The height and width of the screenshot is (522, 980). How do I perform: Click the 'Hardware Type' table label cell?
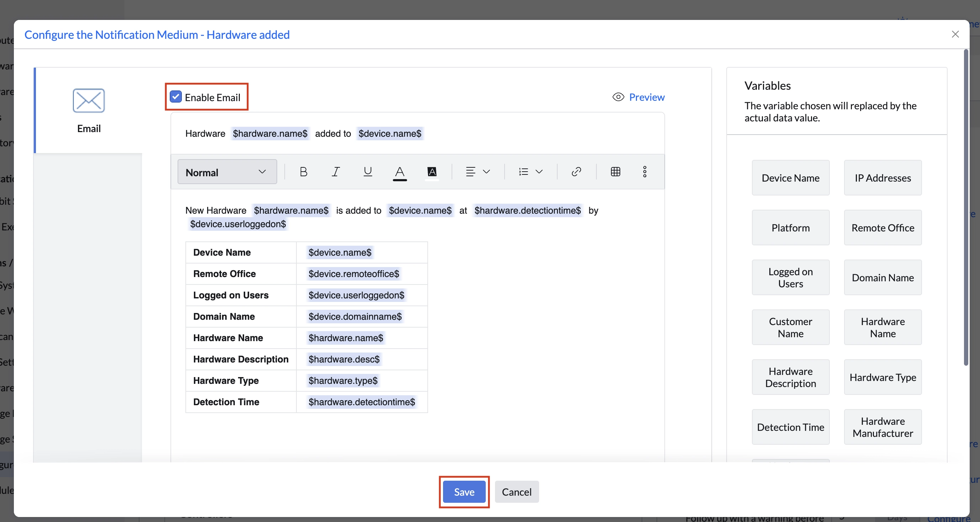pyautogui.click(x=241, y=380)
